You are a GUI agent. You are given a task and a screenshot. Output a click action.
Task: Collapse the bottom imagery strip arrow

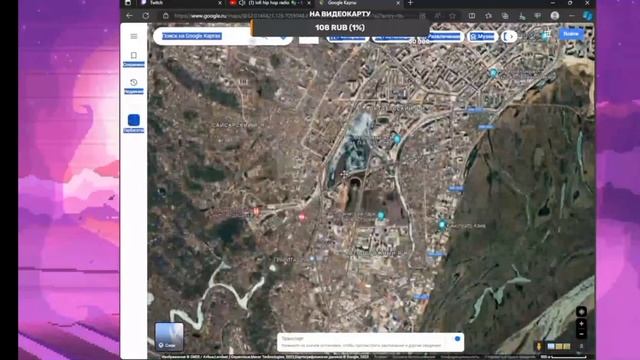pyautogui.click(x=581, y=346)
